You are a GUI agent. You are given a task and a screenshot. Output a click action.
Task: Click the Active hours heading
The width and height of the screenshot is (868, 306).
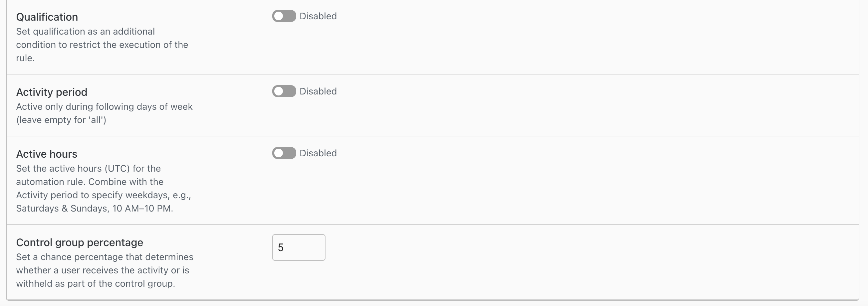47,154
